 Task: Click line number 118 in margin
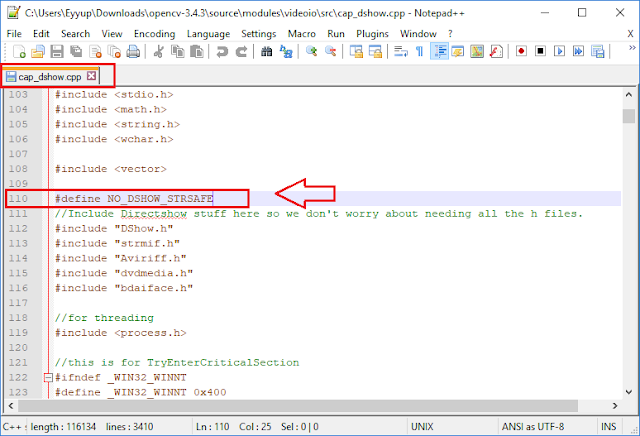tap(18, 318)
